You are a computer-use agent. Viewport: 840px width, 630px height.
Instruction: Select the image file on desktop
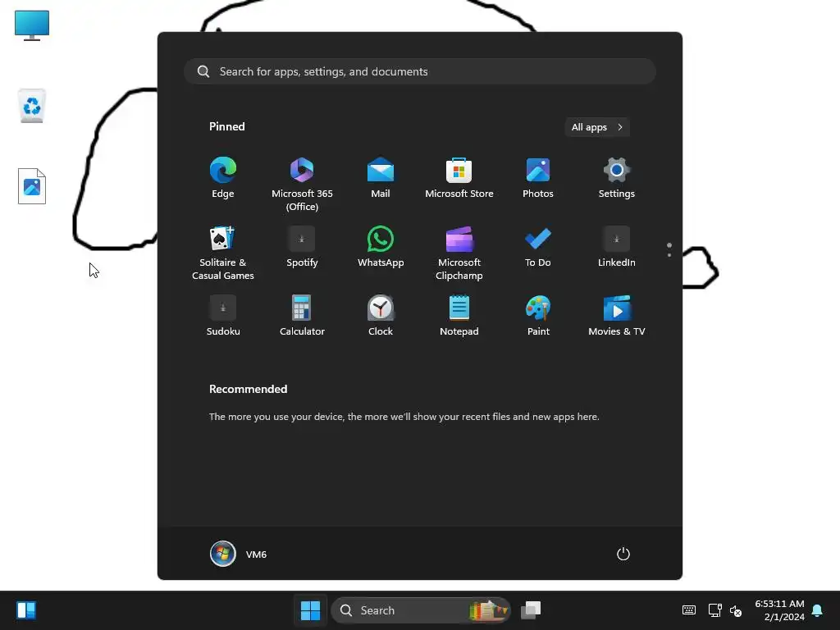[32, 186]
